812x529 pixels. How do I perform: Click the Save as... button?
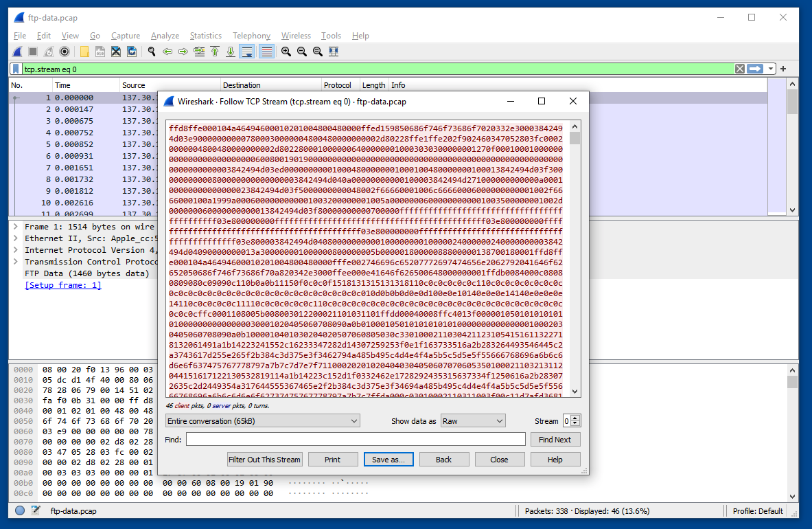[x=388, y=460]
